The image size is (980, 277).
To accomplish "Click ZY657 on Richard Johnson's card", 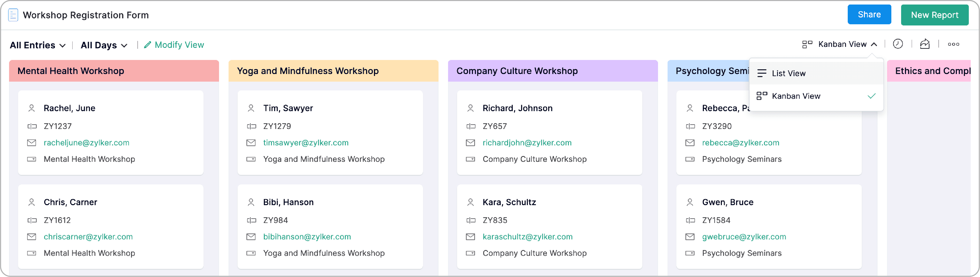I will coord(495,126).
